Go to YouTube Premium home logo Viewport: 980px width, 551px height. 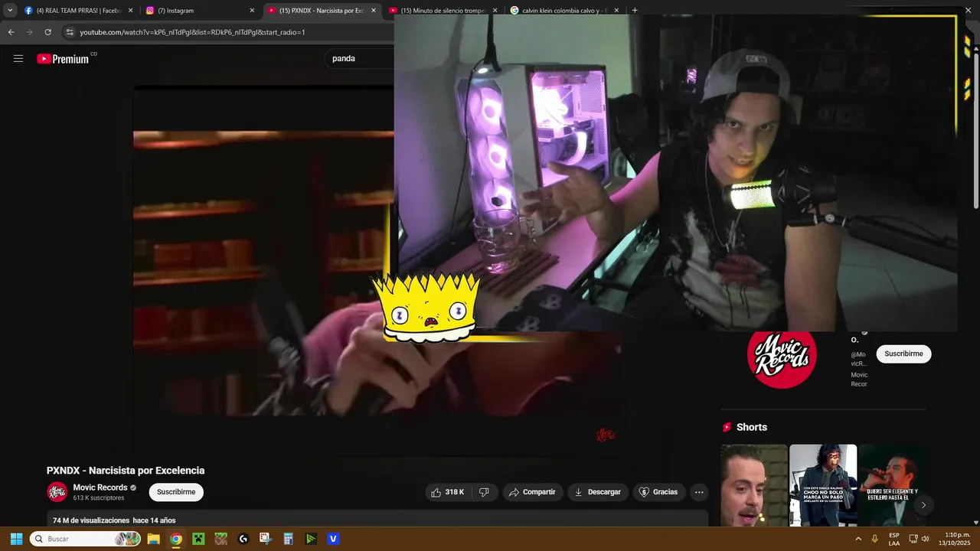(63, 59)
